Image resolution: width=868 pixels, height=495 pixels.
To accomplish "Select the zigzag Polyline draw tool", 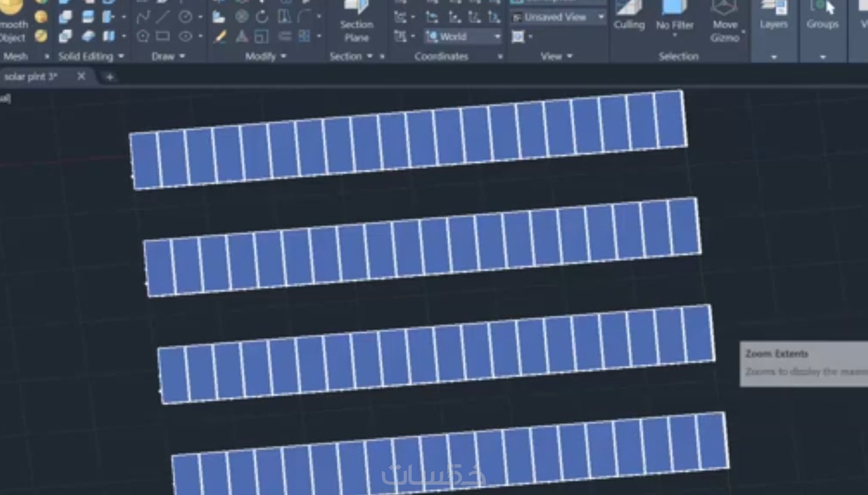I will (143, 17).
